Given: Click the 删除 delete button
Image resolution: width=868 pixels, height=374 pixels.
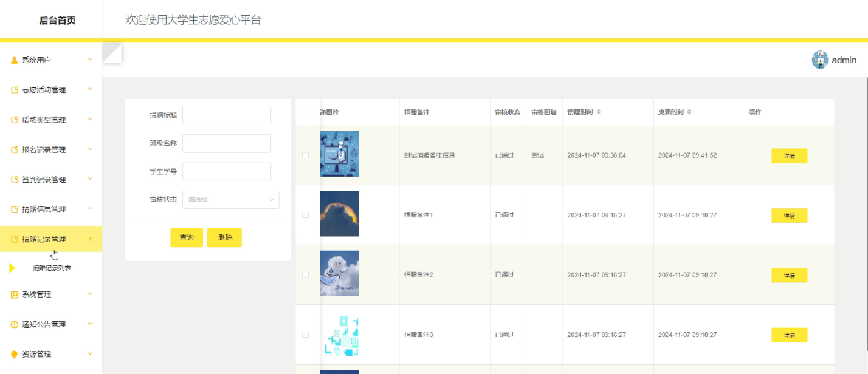Looking at the screenshot, I should [x=224, y=237].
